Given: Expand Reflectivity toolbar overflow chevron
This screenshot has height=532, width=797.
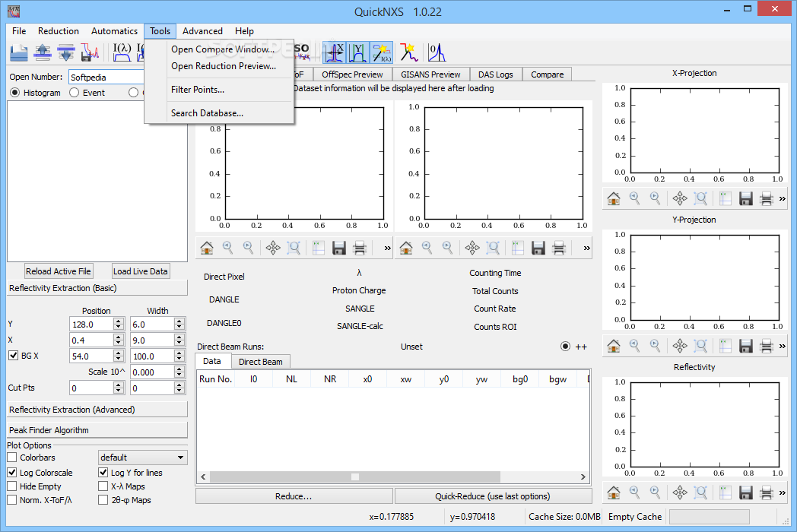Looking at the screenshot, I should point(783,492).
